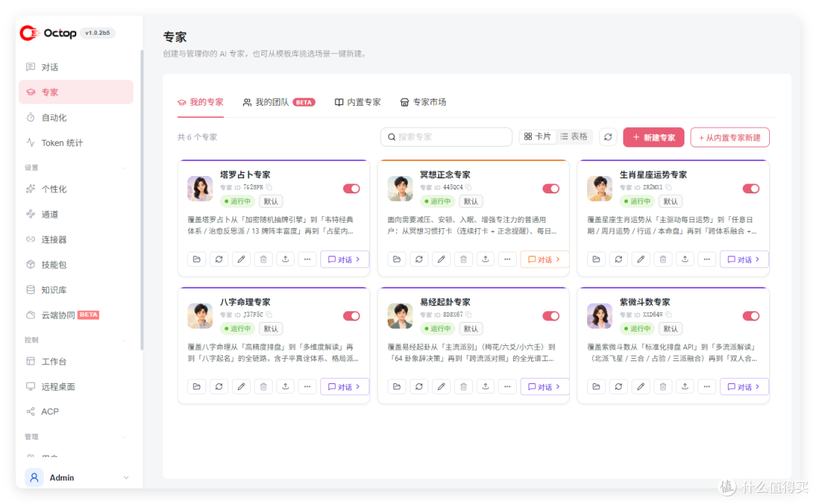Toggle off the 八字命理专家 switch

(x=351, y=316)
